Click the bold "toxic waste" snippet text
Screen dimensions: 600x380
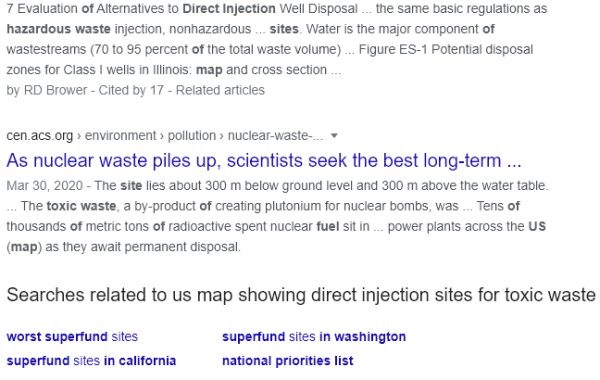(x=82, y=206)
